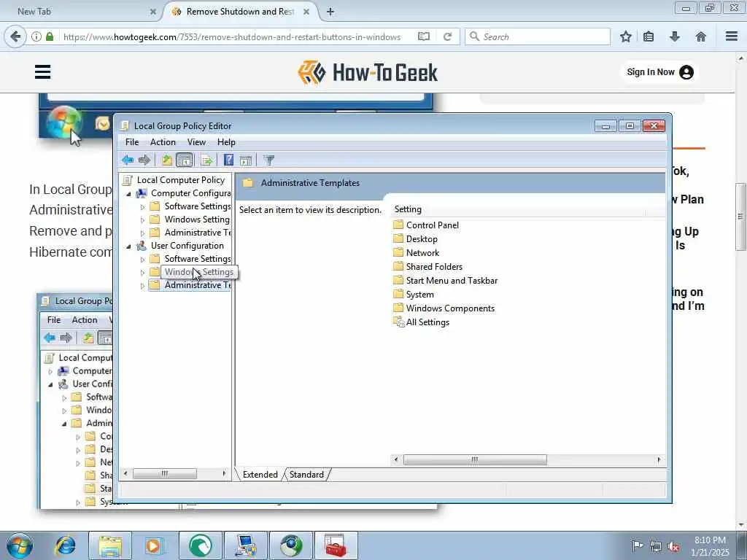Screen dimensions: 747x560
Task: Click the Forward arrow in Group Policy Editor toolbar
Action: click(x=144, y=160)
